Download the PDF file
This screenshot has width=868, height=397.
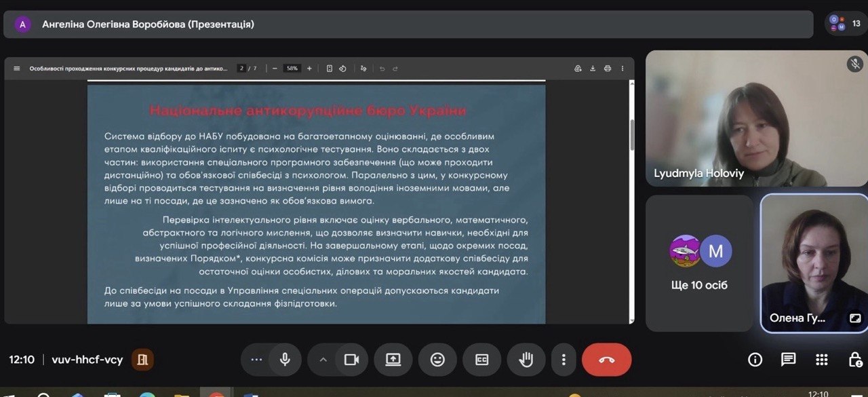pos(593,69)
